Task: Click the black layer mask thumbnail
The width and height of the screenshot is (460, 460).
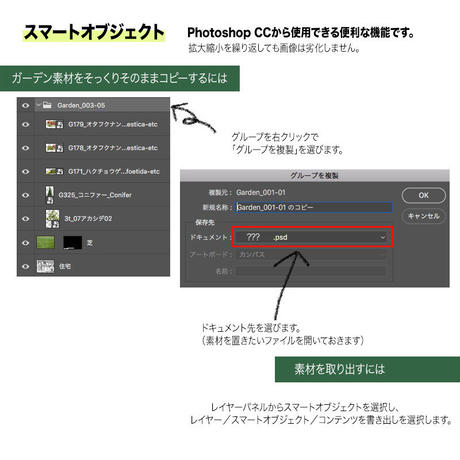Action: [x=73, y=243]
